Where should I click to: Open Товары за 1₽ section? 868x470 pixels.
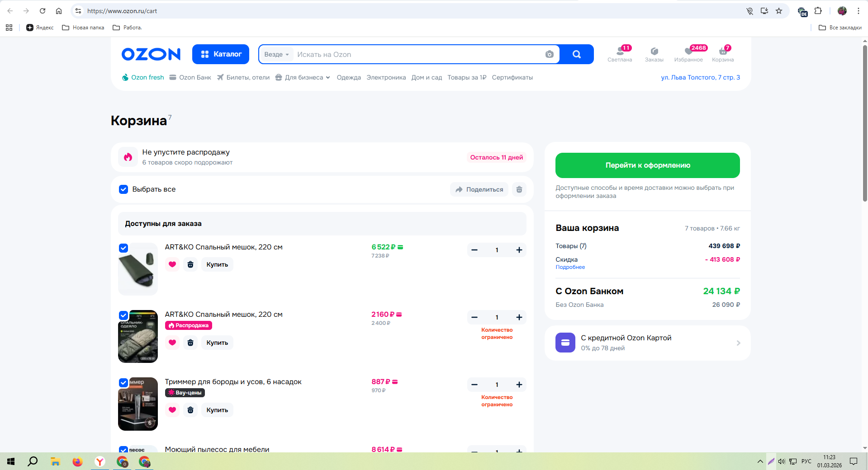tap(467, 78)
